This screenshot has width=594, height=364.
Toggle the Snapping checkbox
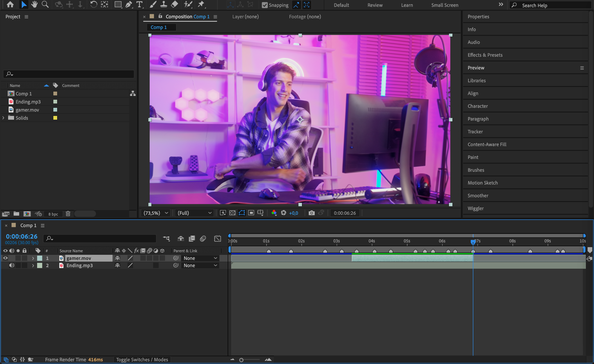(x=265, y=5)
